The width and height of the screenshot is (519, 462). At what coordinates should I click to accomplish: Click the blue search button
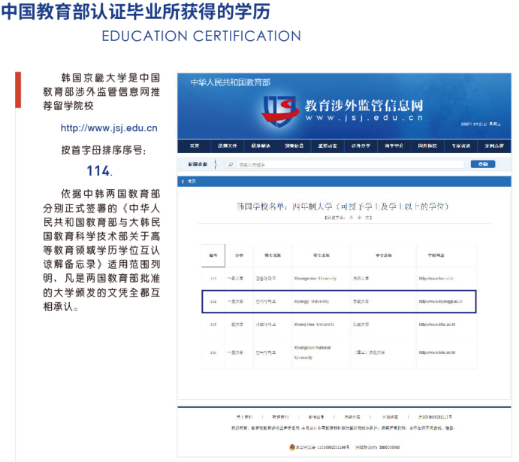pos(483,164)
